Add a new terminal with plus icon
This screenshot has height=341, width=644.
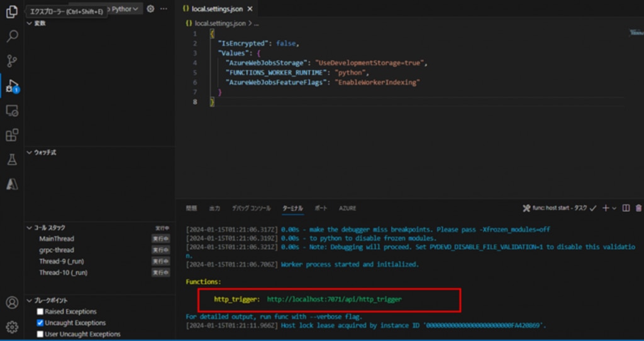click(x=606, y=208)
